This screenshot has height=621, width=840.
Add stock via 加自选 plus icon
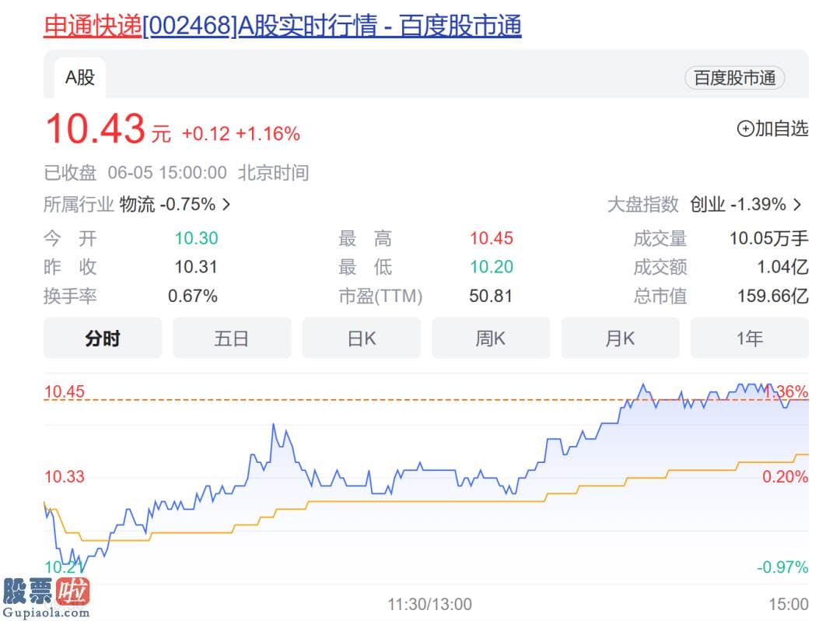pos(745,128)
